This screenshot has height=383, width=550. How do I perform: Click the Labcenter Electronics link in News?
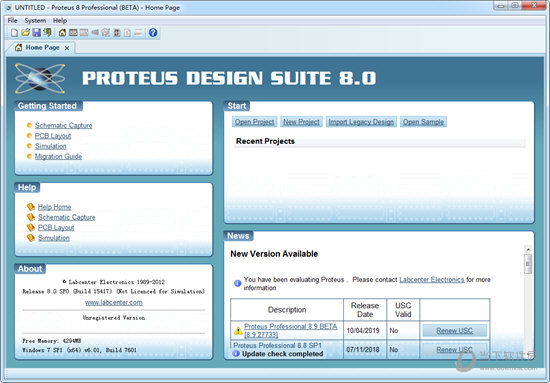click(432, 280)
